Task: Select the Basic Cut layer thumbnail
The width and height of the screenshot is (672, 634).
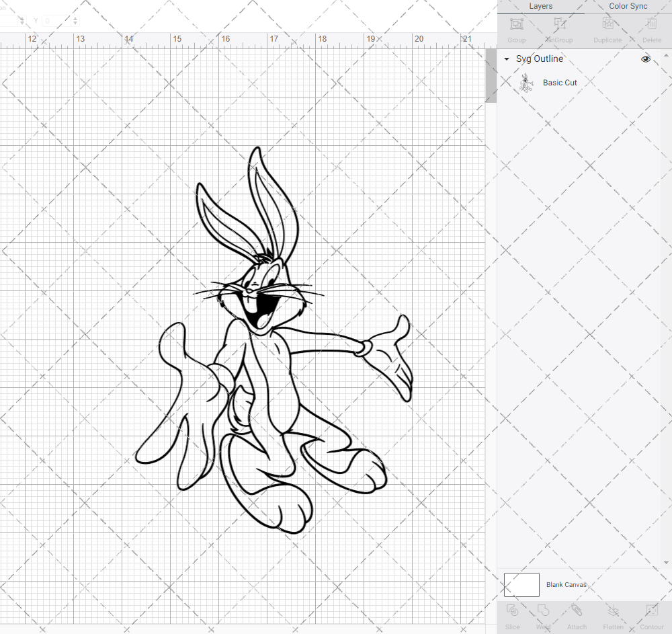Action: 526,83
